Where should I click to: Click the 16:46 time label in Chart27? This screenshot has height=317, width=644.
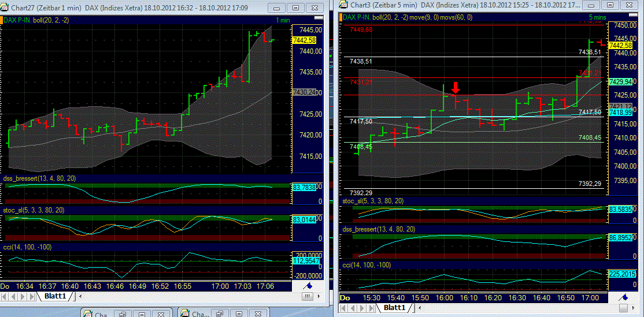(116, 285)
